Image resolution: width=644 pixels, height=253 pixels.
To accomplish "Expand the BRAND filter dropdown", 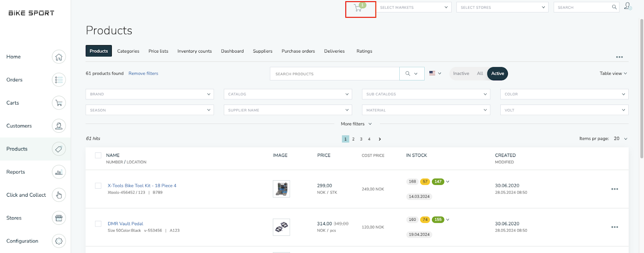I will point(150,94).
